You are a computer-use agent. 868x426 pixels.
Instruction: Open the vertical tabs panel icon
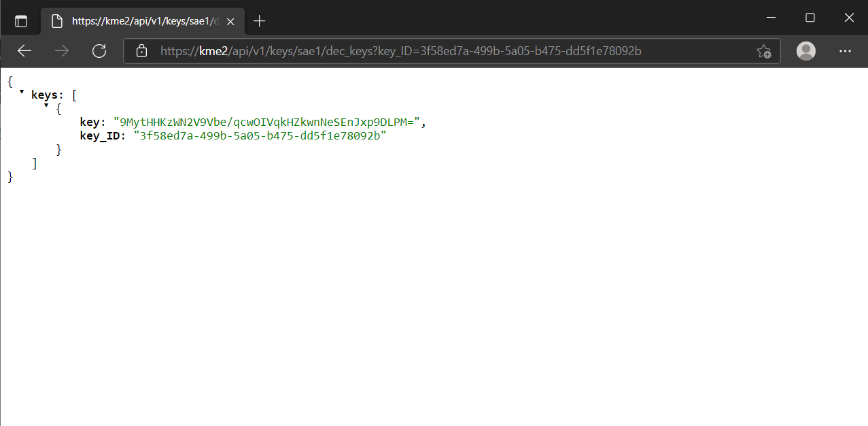pos(21,21)
